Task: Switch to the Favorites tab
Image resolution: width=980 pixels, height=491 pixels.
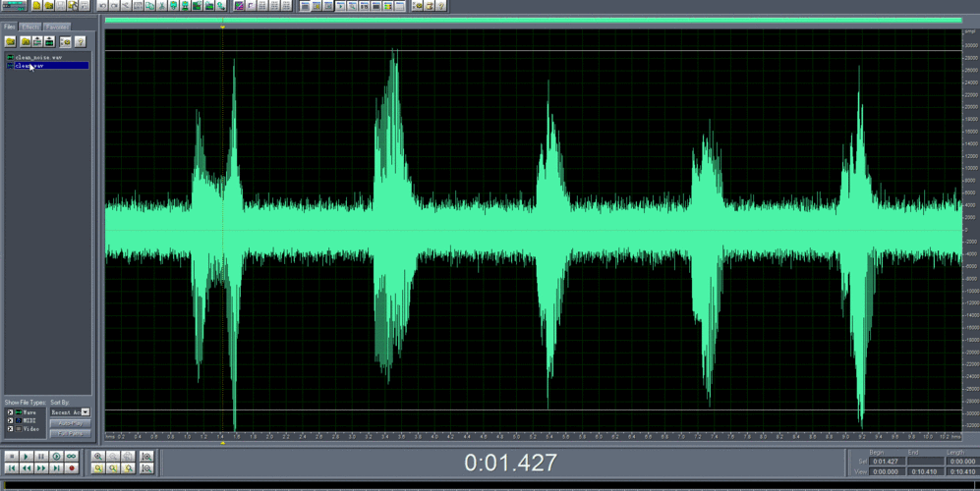Action: [x=57, y=27]
